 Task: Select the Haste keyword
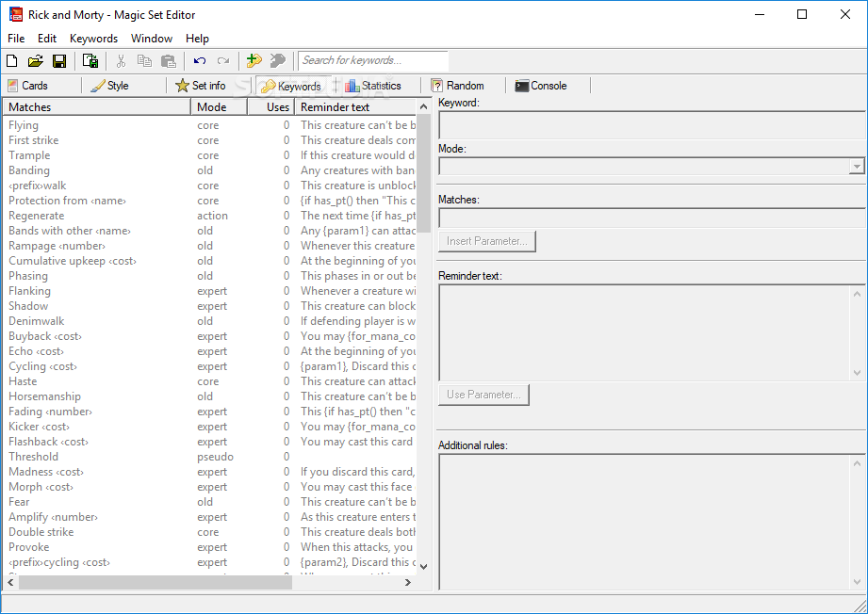(x=209, y=381)
